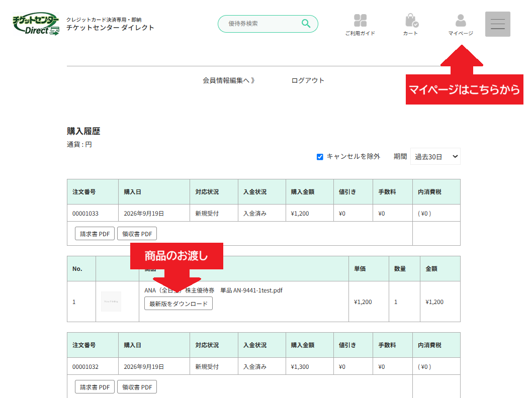This screenshot has width=532, height=398.
Task: Download 請求書 PDF for order 00001033
Action: (x=95, y=234)
